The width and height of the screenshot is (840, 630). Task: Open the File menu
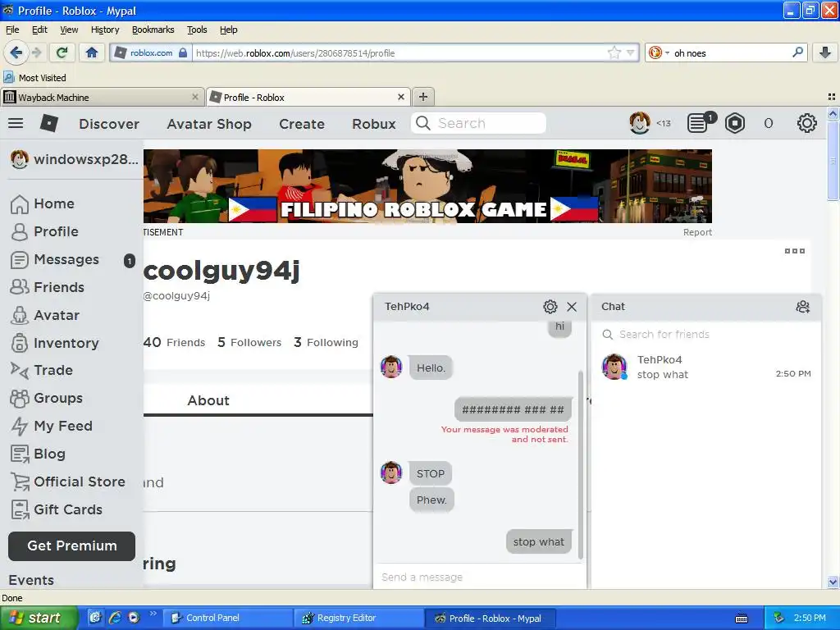point(12,30)
